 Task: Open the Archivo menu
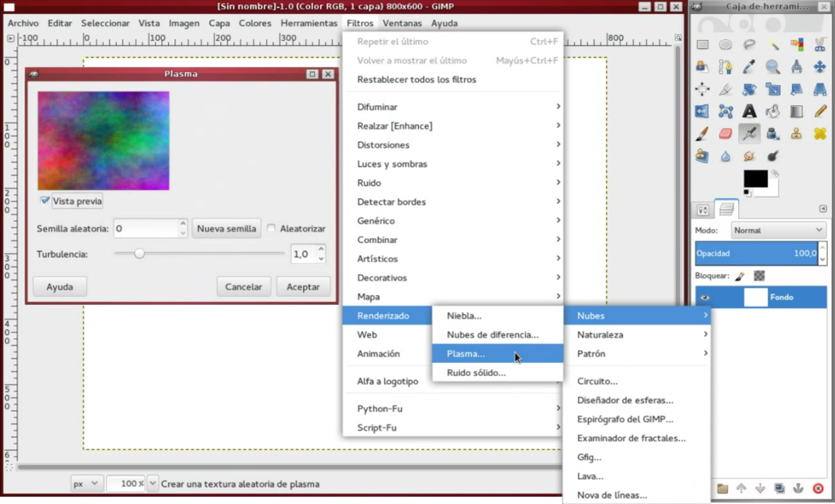(23, 23)
